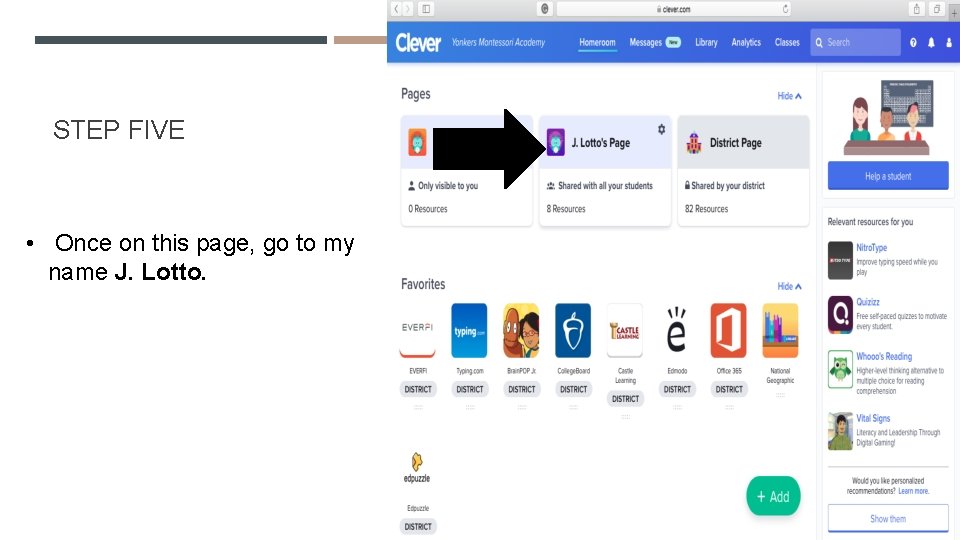Collapse the Favorites section with Hide
The height and width of the screenshot is (540, 960).
click(x=789, y=287)
